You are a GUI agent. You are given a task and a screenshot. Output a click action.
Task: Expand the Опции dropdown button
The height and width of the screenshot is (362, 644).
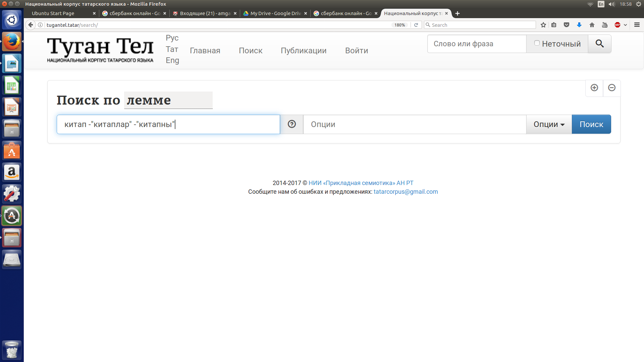(x=549, y=124)
